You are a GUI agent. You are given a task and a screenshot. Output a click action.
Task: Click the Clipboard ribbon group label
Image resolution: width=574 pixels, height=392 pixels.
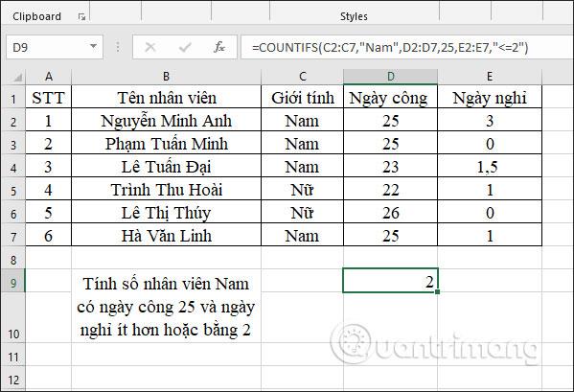(36, 16)
